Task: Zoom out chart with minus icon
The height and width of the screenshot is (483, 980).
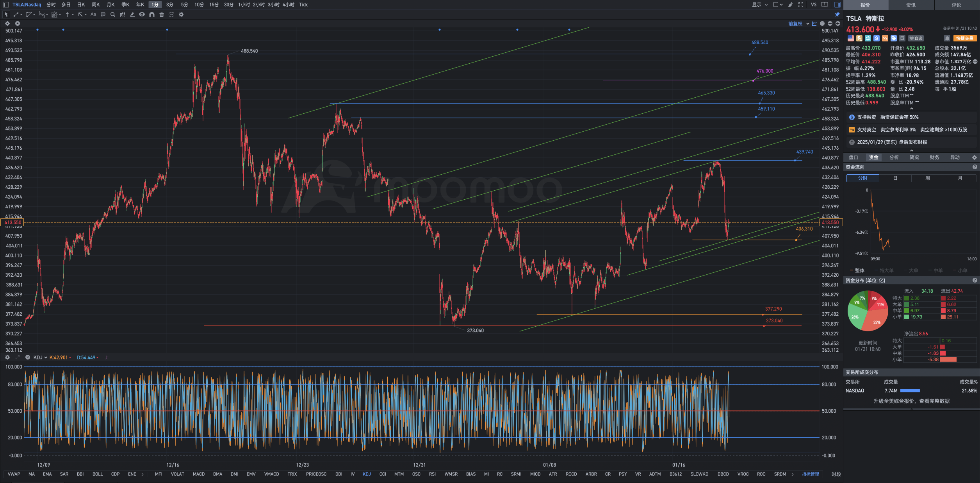Action: (830, 24)
